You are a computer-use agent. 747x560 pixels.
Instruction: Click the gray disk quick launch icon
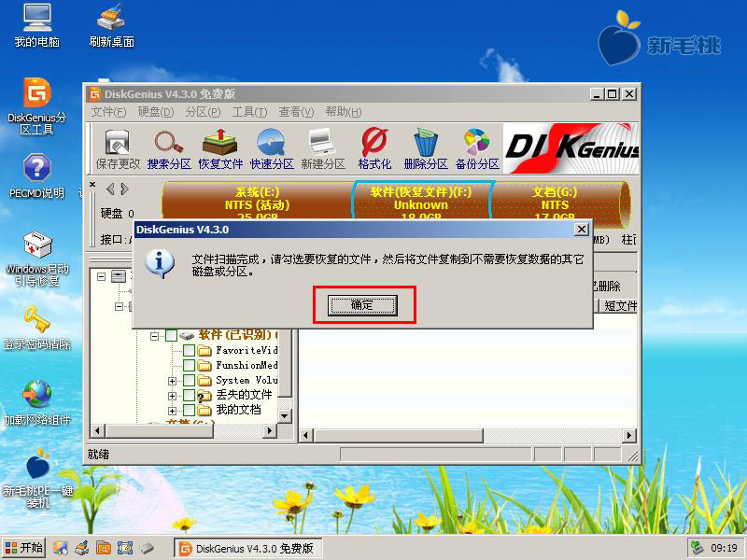coord(147,548)
